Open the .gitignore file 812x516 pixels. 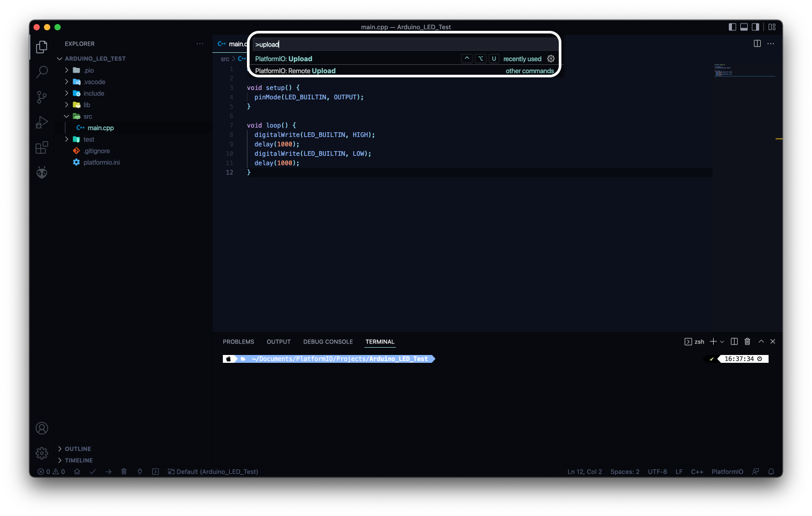[97, 151]
